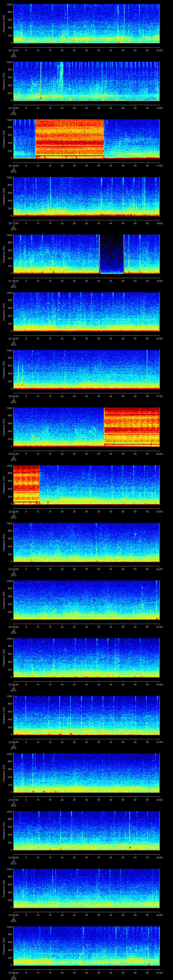Click the 23:26:00 start time label
The width and height of the screenshot is (173, 980).
point(13,742)
